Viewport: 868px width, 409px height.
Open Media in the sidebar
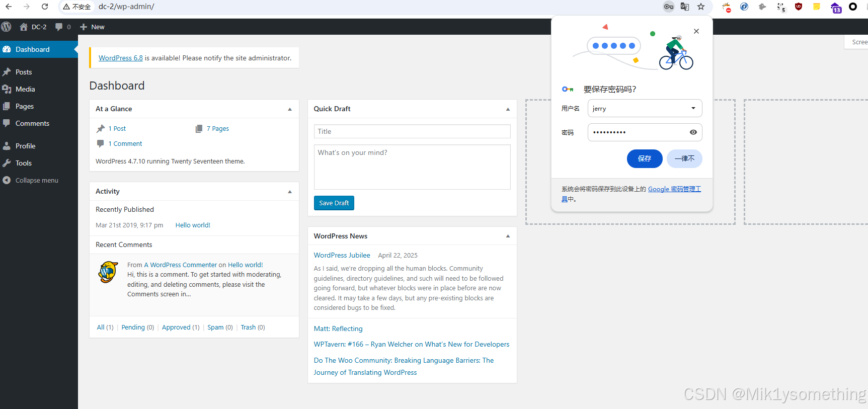tap(39, 89)
